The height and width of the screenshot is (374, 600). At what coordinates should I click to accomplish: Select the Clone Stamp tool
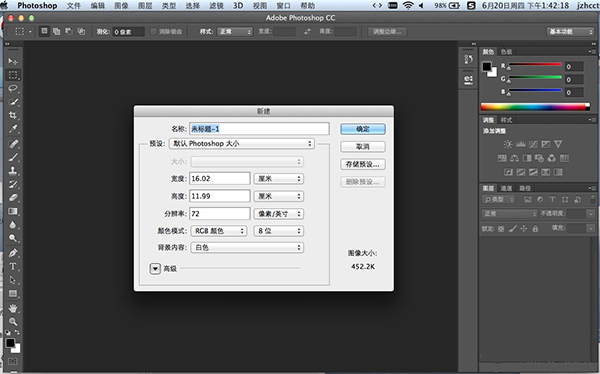(13, 170)
